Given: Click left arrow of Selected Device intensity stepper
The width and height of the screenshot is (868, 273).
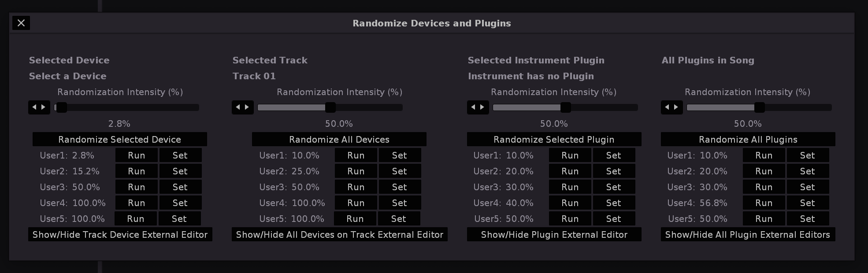Looking at the screenshot, I should pyautogui.click(x=34, y=107).
